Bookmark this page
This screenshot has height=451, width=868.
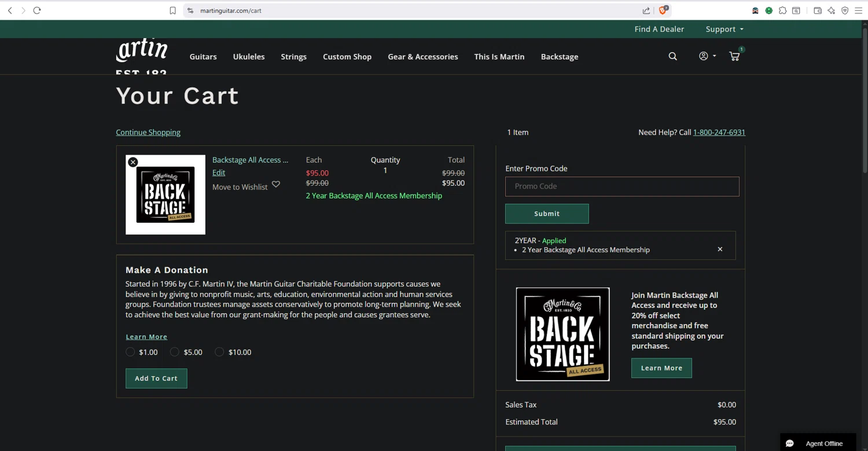pyautogui.click(x=172, y=10)
